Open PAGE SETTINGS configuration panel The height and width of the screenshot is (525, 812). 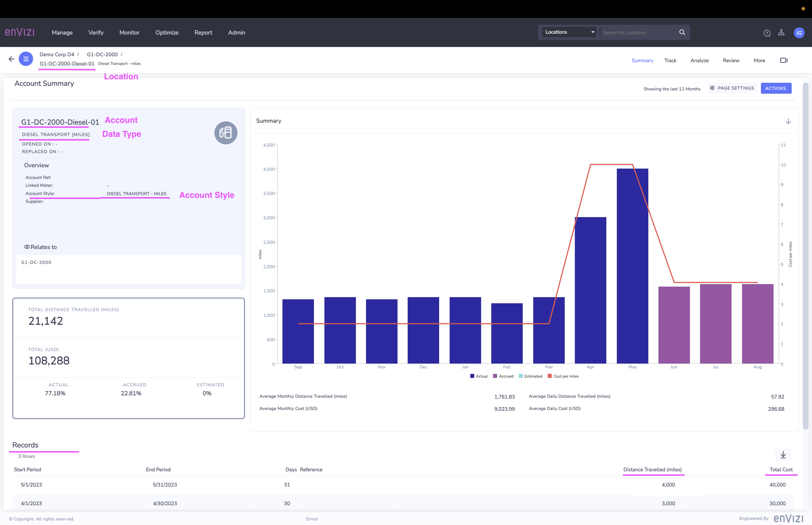(x=732, y=88)
